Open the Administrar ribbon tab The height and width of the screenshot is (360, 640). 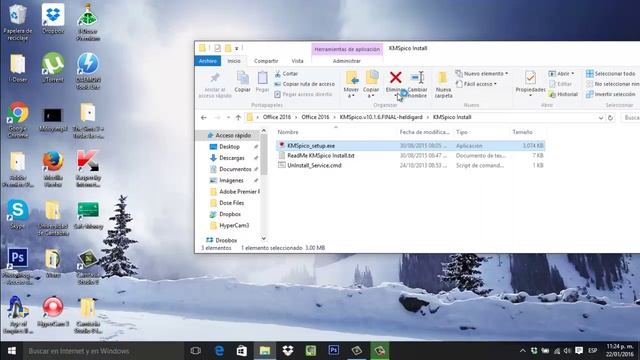347,61
